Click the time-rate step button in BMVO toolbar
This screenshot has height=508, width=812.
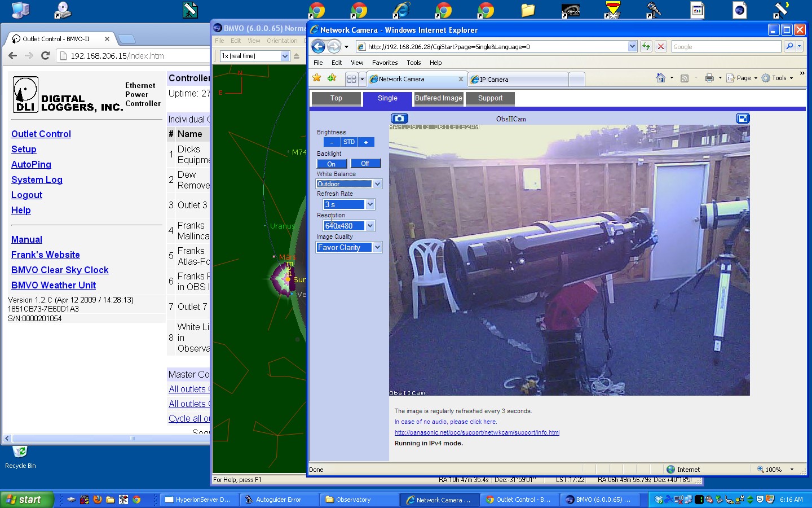[297, 56]
